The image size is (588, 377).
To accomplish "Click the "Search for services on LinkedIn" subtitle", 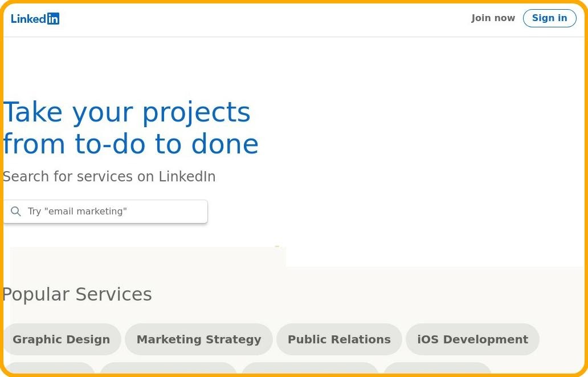I will pos(109,177).
